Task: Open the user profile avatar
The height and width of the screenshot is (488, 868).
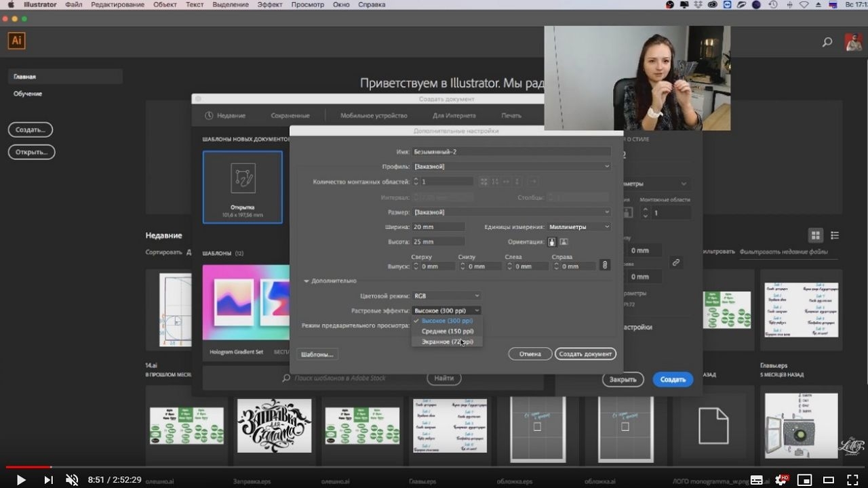Action: click(x=853, y=42)
